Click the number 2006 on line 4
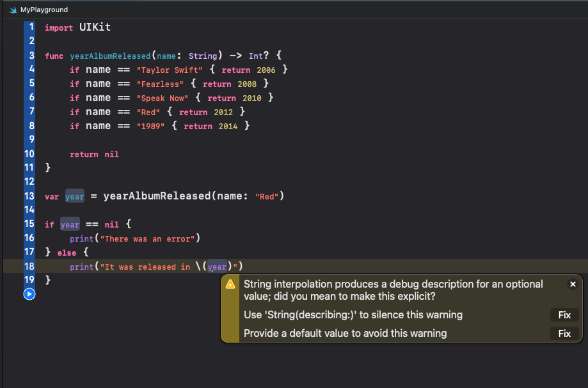The image size is (588, 388). (x=266, y=70)
